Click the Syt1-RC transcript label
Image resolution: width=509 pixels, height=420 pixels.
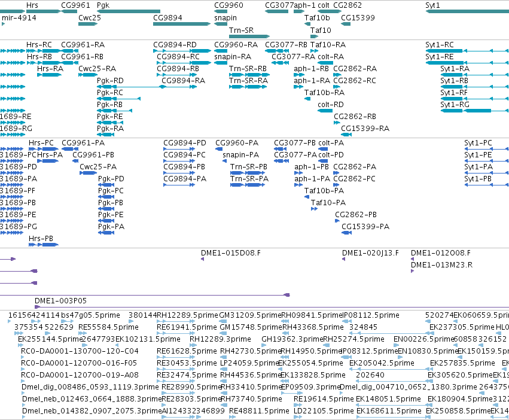coord(439,44)
